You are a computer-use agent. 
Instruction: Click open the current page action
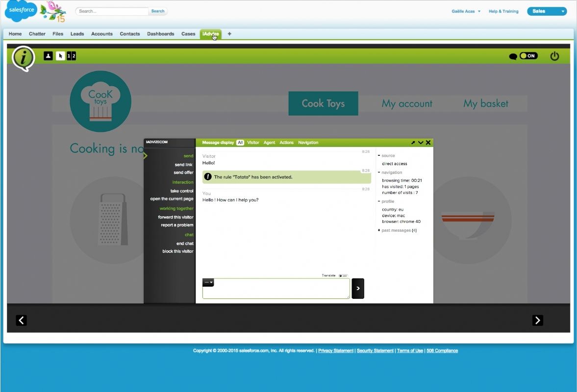172,198
